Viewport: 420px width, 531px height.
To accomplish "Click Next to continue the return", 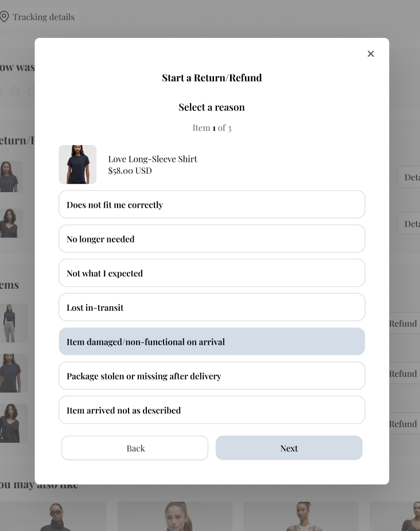I will tap(289, 448).
